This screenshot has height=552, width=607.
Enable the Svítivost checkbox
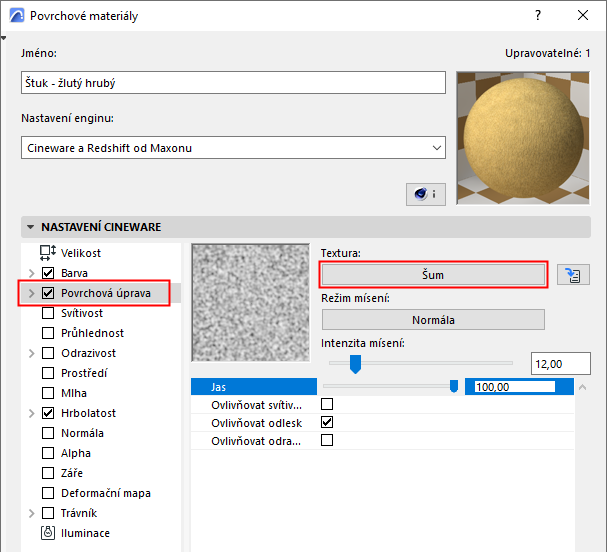(x=48, y=313)
